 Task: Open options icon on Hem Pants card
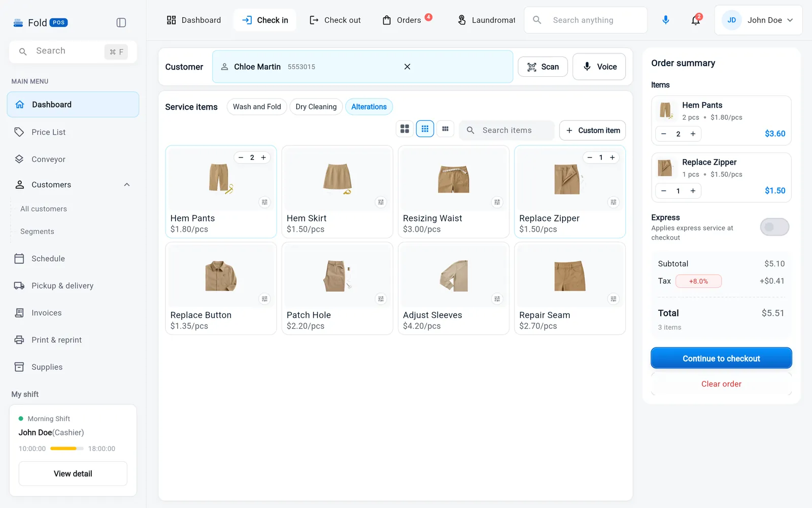point(264,202)
